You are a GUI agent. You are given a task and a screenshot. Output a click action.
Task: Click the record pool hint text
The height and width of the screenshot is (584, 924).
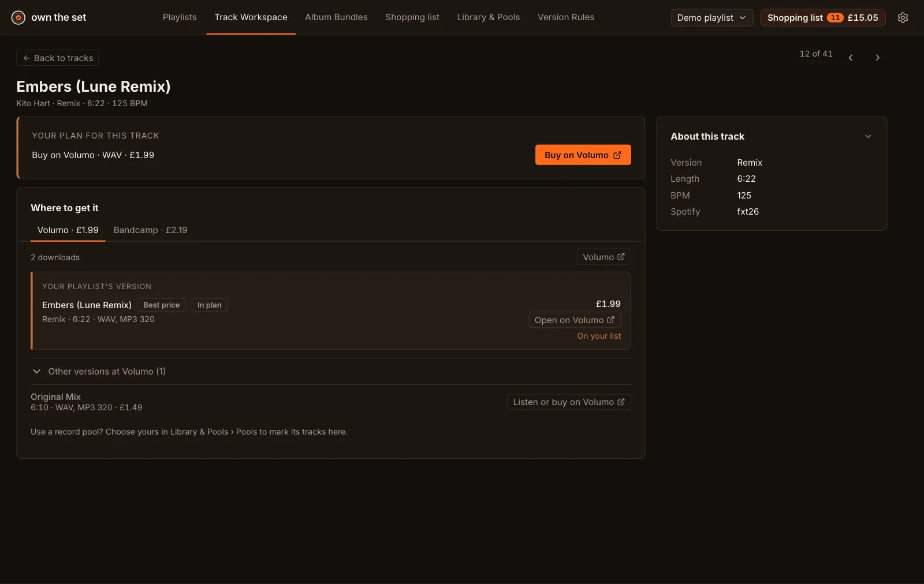coord(189,432)
